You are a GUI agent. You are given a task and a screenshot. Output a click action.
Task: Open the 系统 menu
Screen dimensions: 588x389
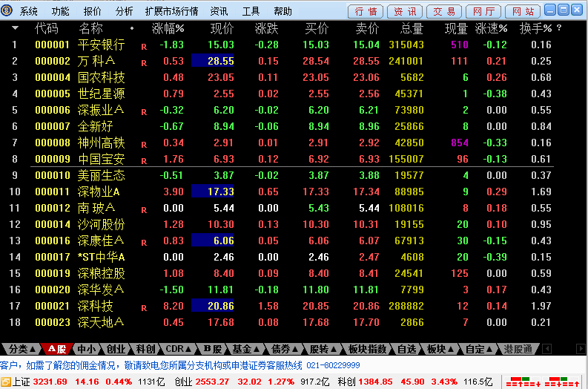[28, 11]
